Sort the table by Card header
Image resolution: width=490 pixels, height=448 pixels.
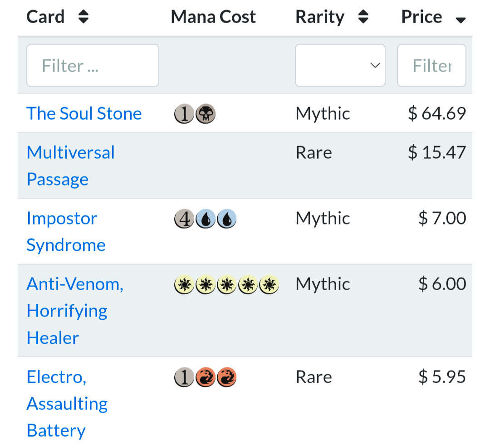click(45, 17)
